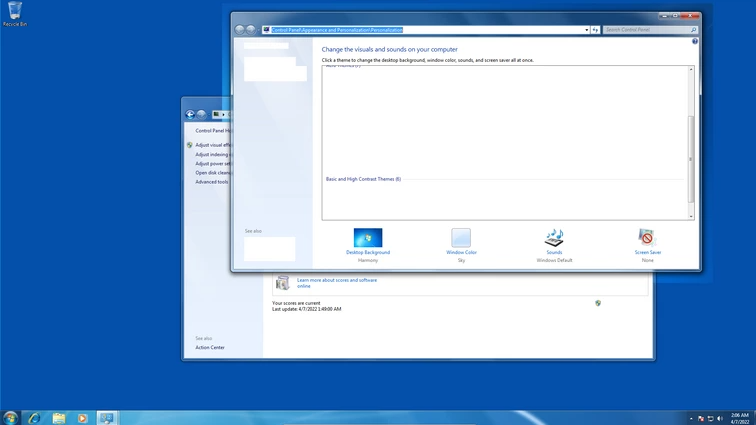This screenshot has width=756, height=425.
Task: Click Back button in the rear performance window
Action: coord(190,114)
